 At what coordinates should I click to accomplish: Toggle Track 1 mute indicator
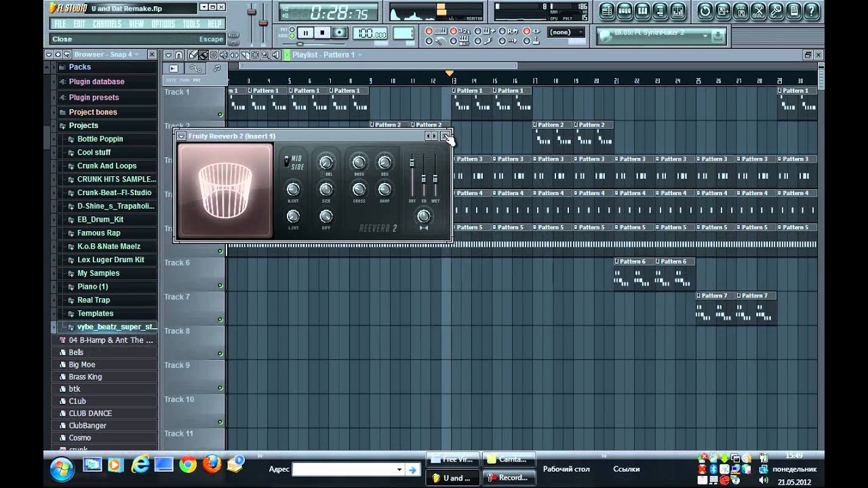220,115
